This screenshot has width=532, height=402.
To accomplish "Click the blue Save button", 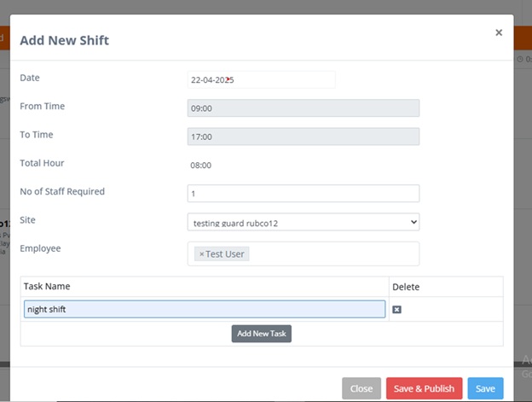I will click(x=485, y=388).
